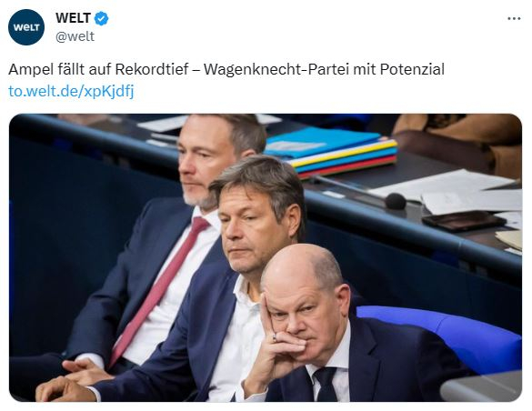Click the WELT display name

[x=73, y=18]
